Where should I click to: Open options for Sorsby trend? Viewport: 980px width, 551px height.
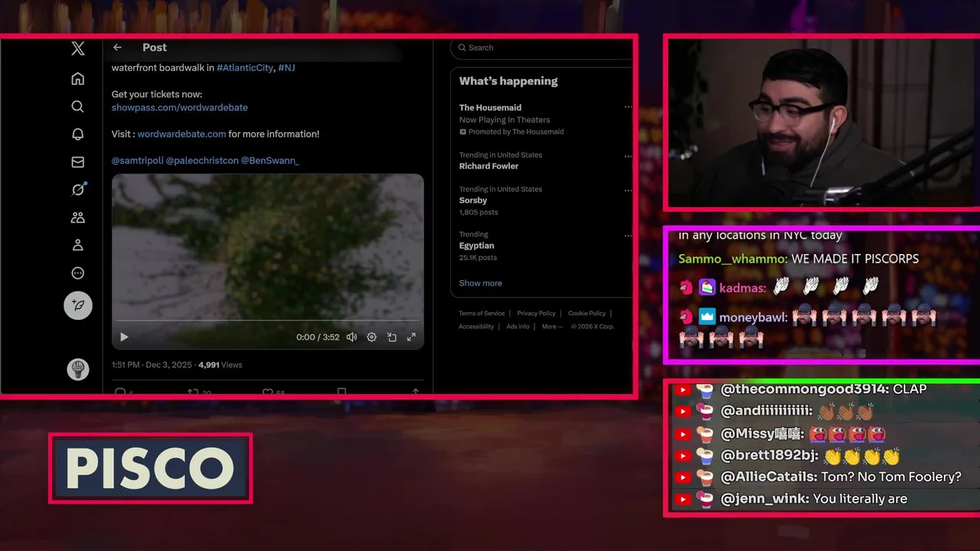pos(628,189)
